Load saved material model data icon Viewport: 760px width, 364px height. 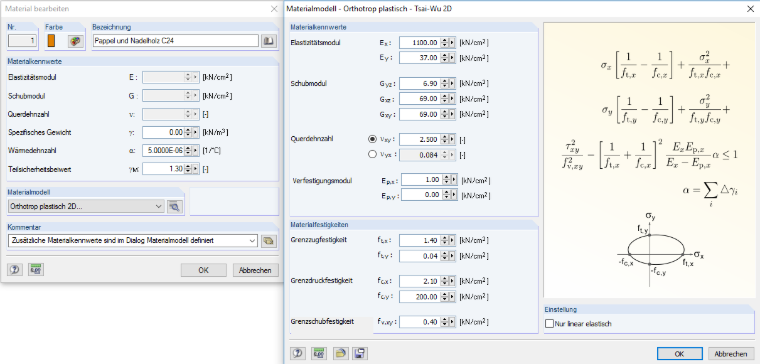(x=341, y=353)
